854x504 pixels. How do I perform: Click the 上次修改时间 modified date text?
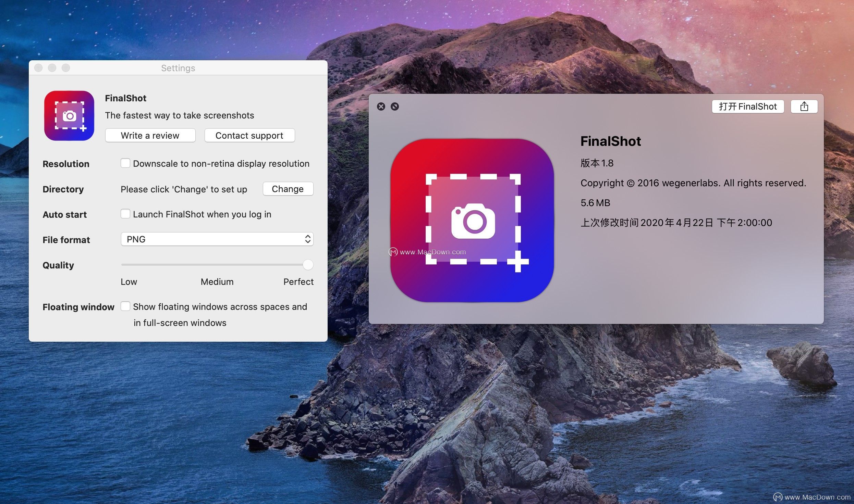coord(676,223)
